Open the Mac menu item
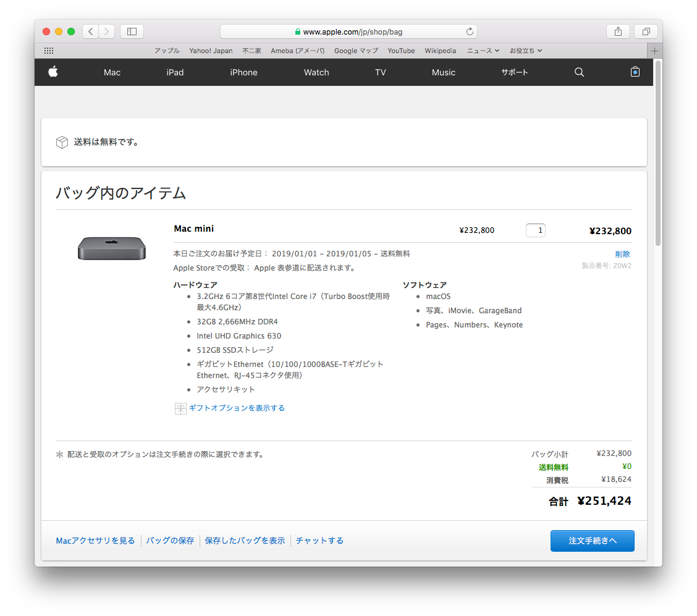This screenshot has height=616, width=697. click(112, 72)
